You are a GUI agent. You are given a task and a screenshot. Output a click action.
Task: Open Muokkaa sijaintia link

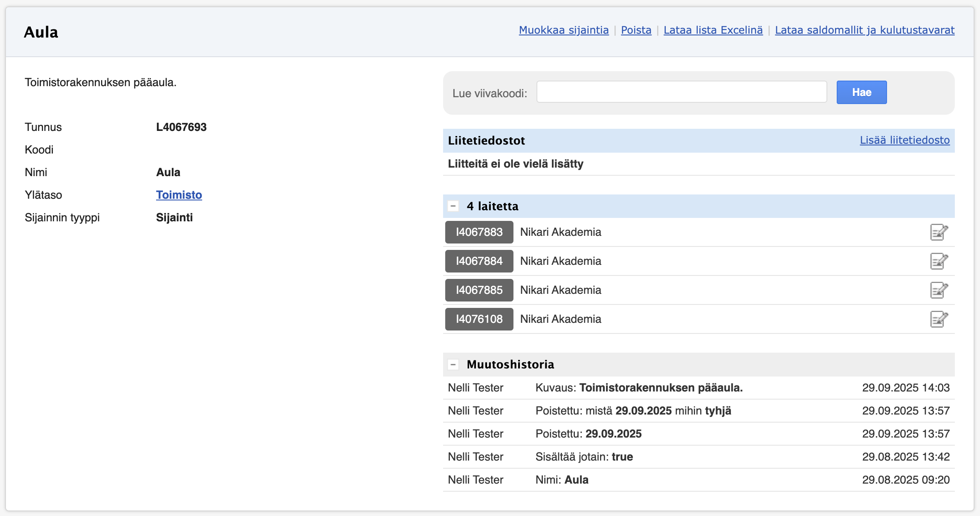(x=563, y=30)
